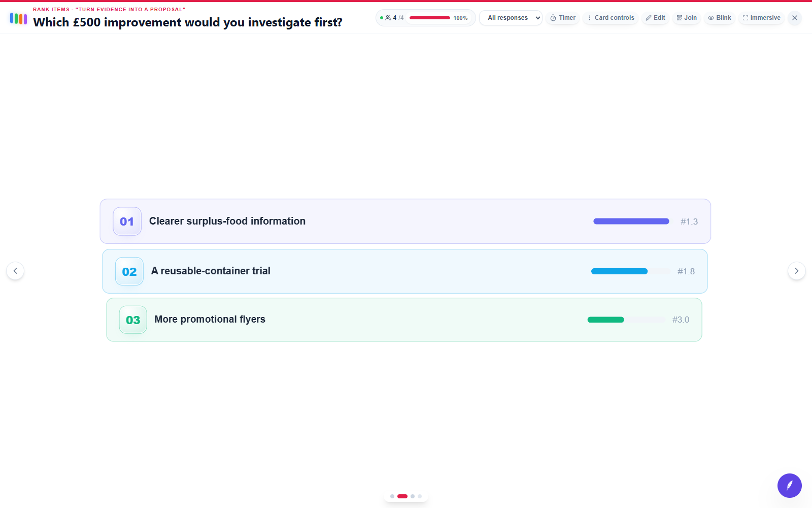
Task: Open Card controls menu
Action: pos(611,18)
